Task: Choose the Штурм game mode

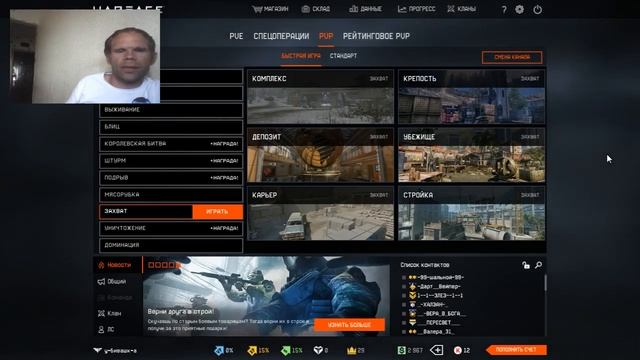Action: (171, 161)
